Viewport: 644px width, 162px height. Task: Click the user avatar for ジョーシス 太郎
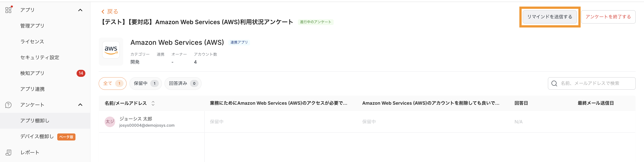point(110,122)
